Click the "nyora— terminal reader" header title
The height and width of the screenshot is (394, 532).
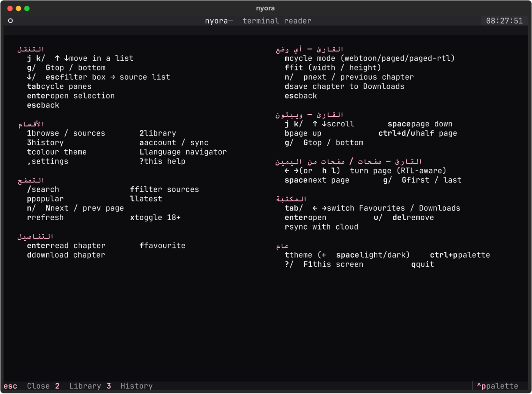point(258,21)
